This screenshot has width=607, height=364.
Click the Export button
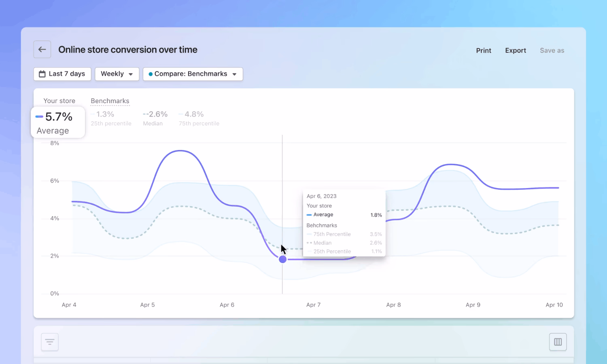point(516,51)
